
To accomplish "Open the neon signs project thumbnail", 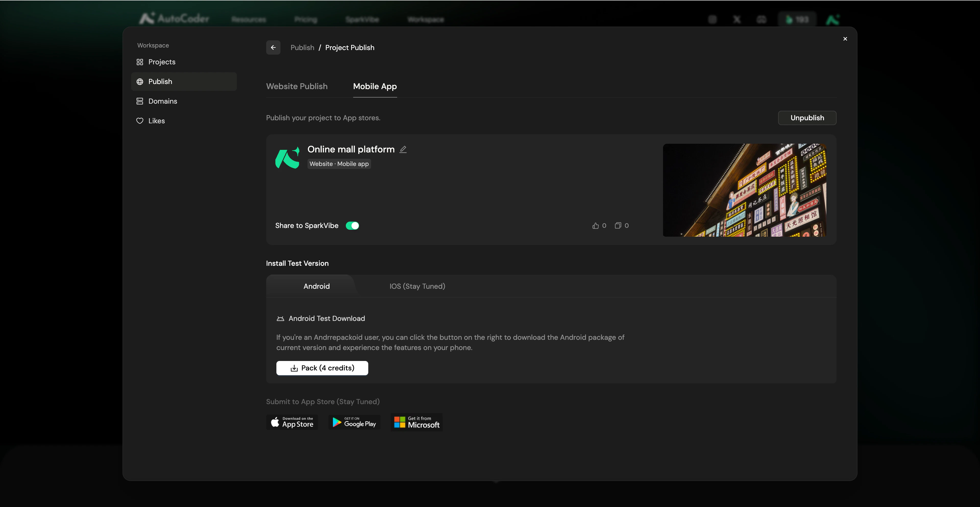I will [x=744, y=190].
